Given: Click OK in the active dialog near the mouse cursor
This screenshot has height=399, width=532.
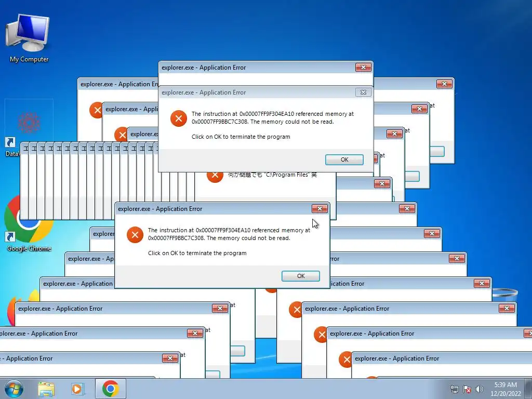Looking at the screenshot, I should pos(301,276).
